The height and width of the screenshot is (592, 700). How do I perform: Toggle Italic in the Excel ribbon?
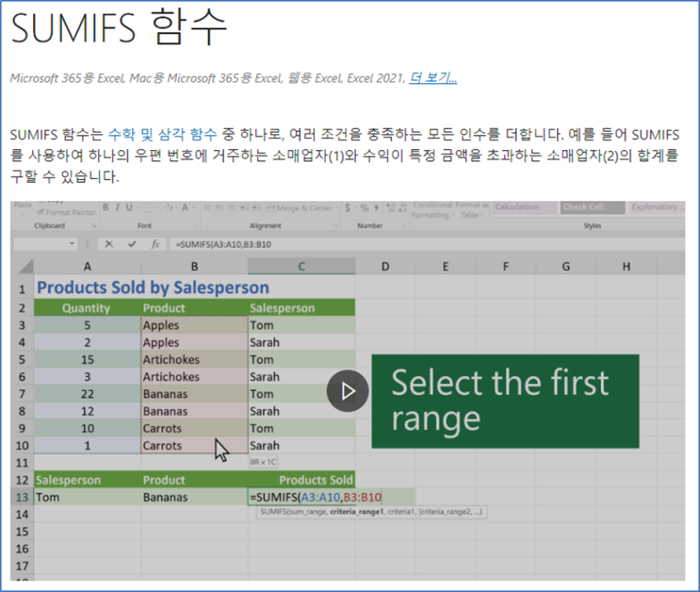(x=118, y=207)
